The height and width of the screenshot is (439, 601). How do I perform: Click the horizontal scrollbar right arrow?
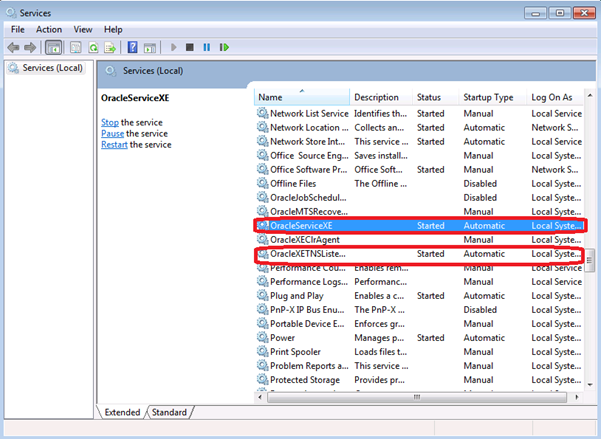[x=577, y=397]
